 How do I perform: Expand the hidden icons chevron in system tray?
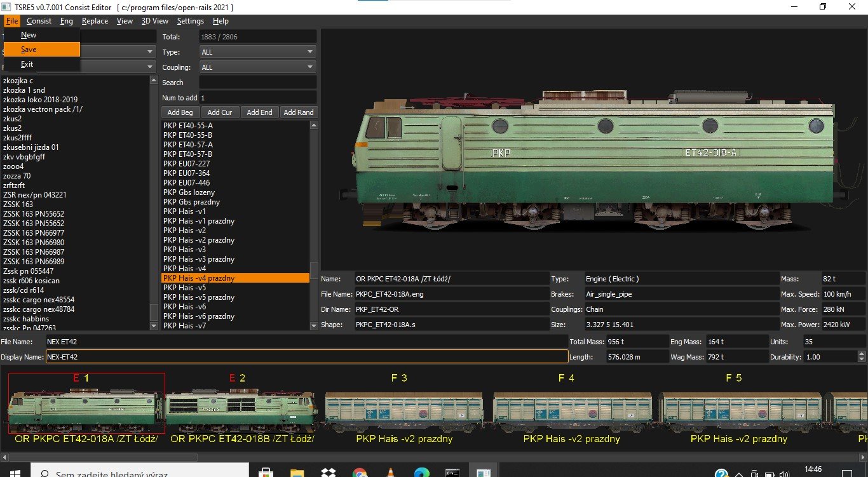click(x=739, y=474)
